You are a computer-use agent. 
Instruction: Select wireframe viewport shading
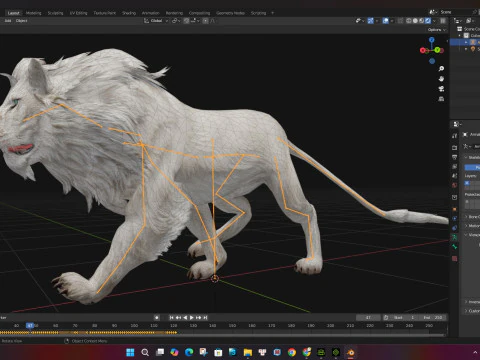point(409,21)
